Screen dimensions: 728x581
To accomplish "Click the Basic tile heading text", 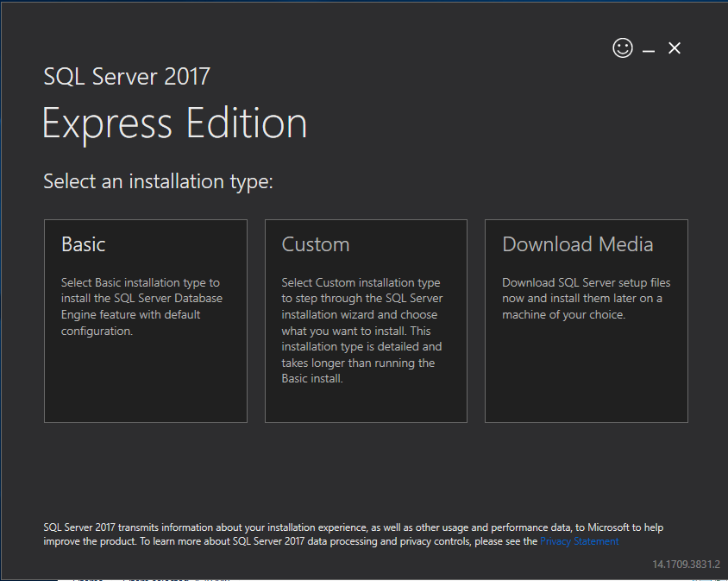I will (84, 244).
